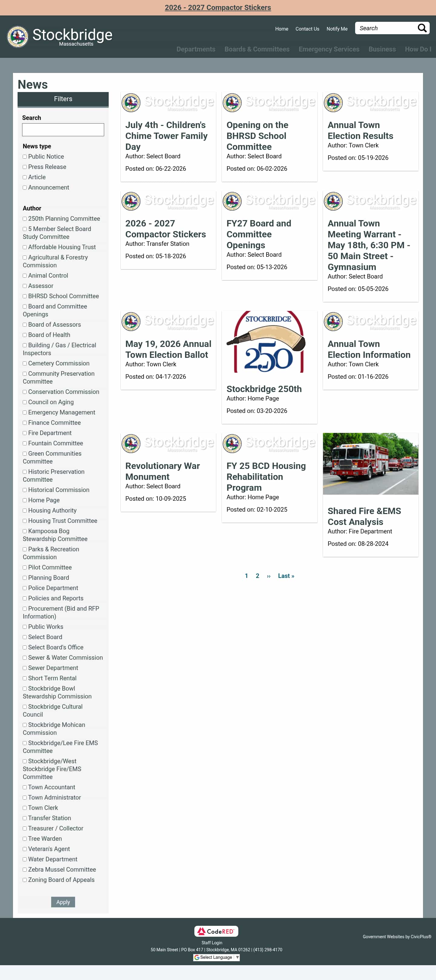Open Staff Login link in footer

pos(212,943)
